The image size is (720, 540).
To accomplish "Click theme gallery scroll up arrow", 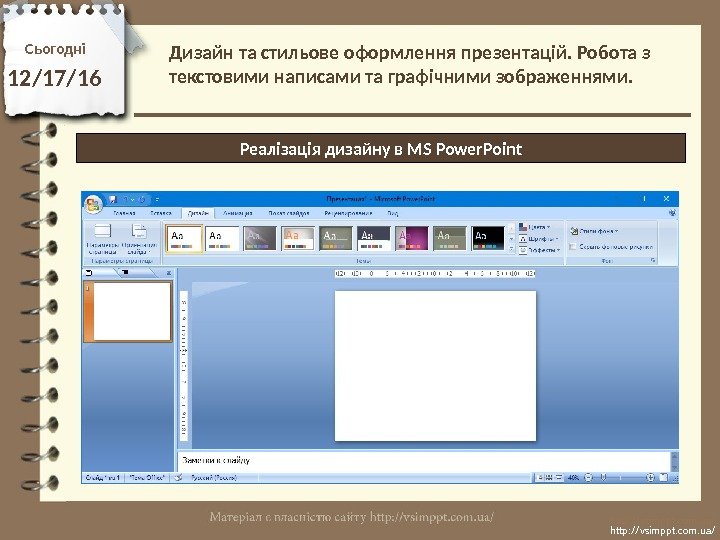I will pyautogui.click(x=512, y=228).
